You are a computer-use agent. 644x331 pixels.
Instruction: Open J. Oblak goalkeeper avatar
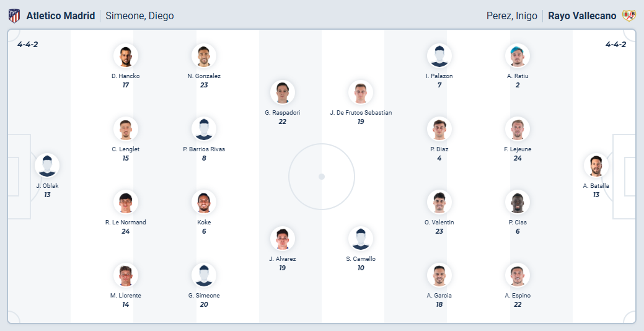click(x=47, y=165)
